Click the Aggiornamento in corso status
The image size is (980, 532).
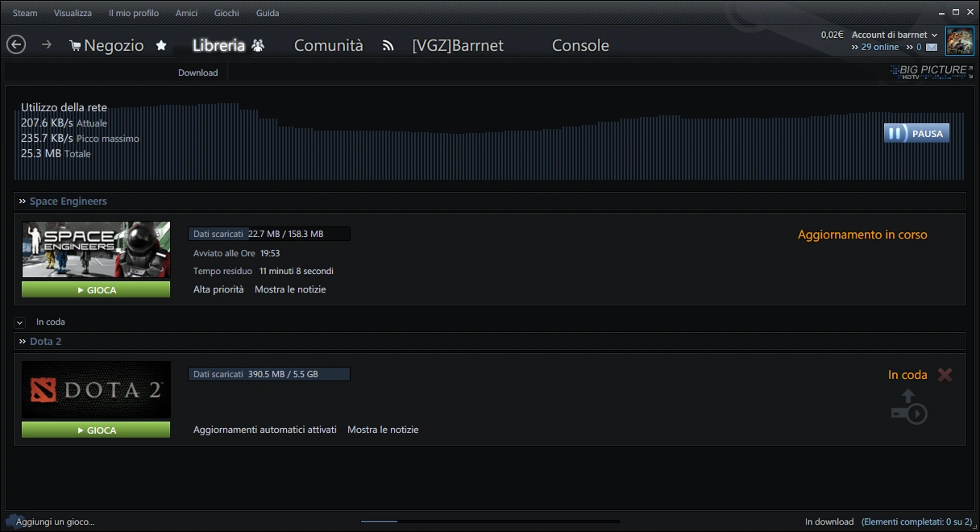pos(862,235)
